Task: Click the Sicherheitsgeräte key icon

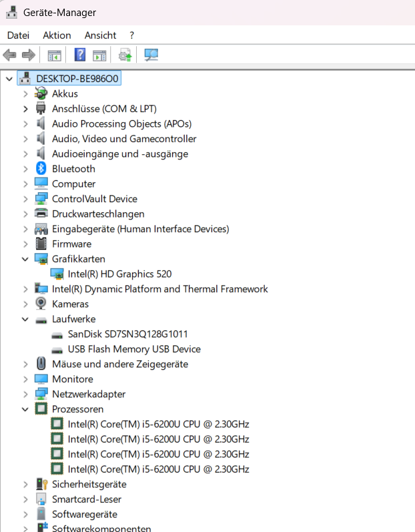Action: pyautogui.click(x=41, y=484)
